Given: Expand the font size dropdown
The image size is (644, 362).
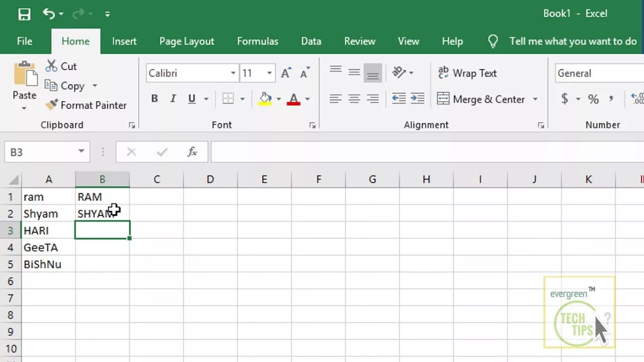Looking at the screenshot, I should click(x=269, y=73).
